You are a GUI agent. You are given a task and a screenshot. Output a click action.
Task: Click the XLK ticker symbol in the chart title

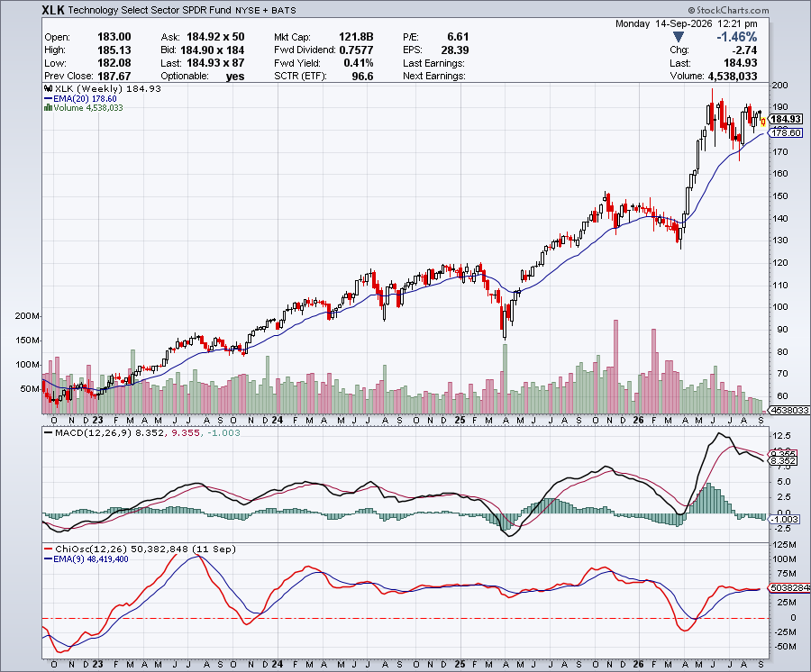[53, 10]
